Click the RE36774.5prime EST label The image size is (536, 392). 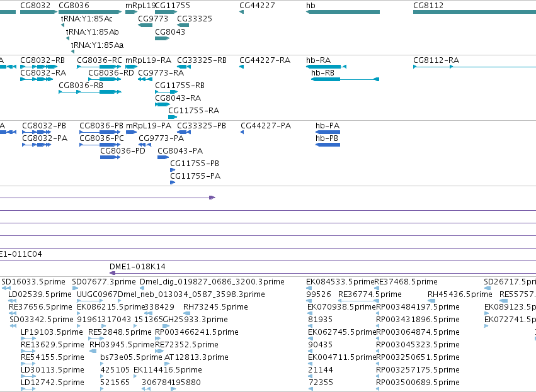(370, 294)
